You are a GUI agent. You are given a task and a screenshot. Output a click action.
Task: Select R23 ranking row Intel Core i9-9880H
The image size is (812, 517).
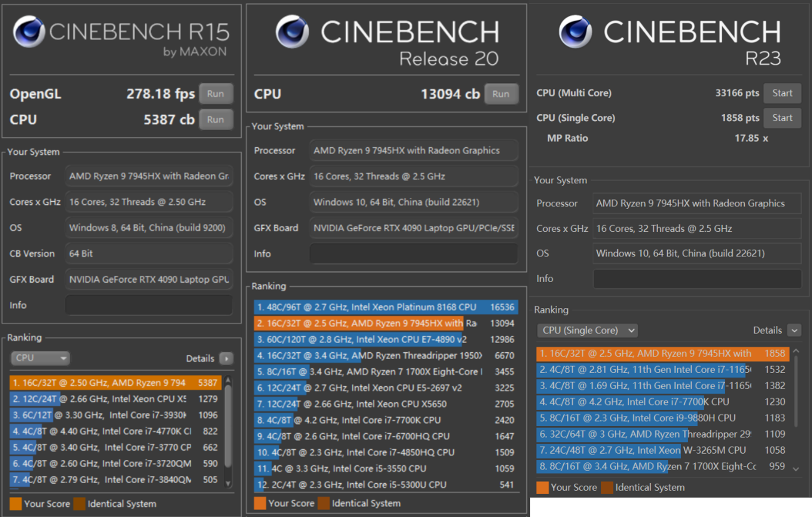[x=663, y=418]
